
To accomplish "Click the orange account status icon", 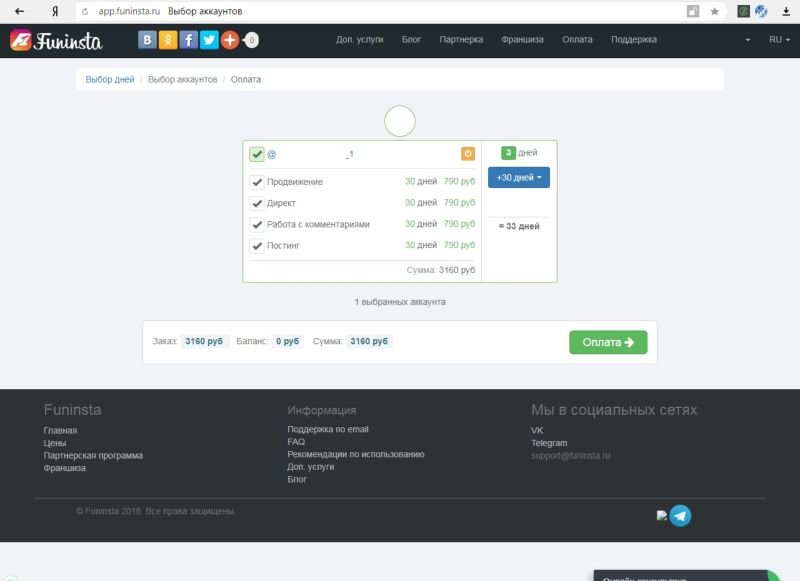I will [467, 154].
